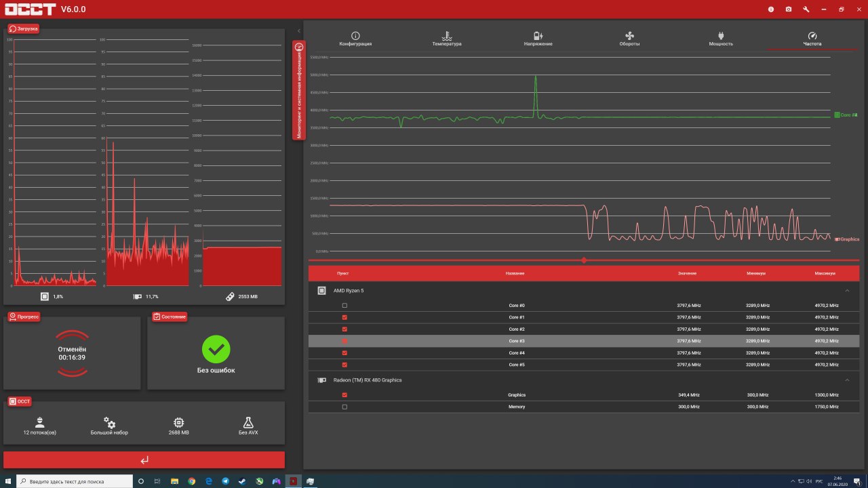The width and height of the screenshot is (868, 488).
Task: Click the green Core #2 legend swatch
Action: 837,115
